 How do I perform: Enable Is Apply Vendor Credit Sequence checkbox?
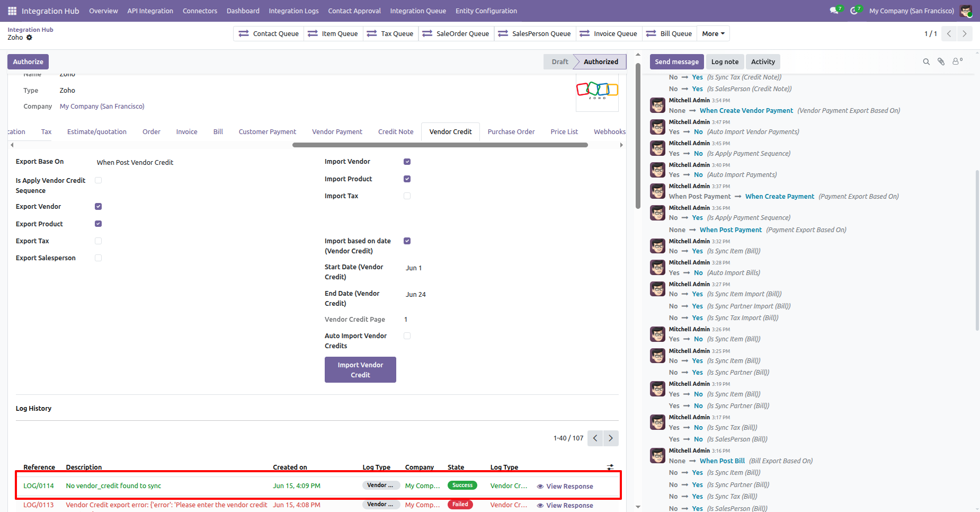(x=98, y=180)
